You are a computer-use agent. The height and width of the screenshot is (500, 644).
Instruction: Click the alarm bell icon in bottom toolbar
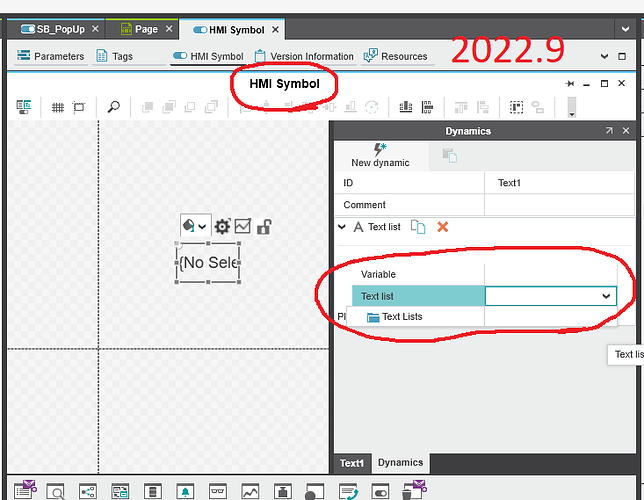(x=184, y=491)
